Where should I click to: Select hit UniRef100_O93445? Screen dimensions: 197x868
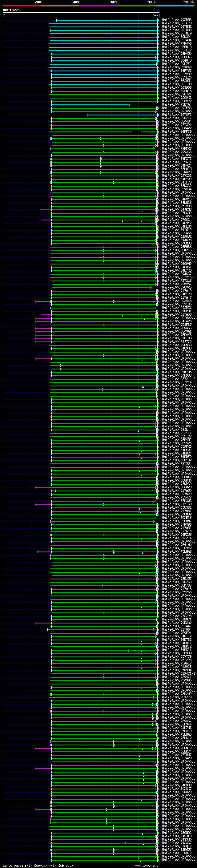tap(177, 301)
